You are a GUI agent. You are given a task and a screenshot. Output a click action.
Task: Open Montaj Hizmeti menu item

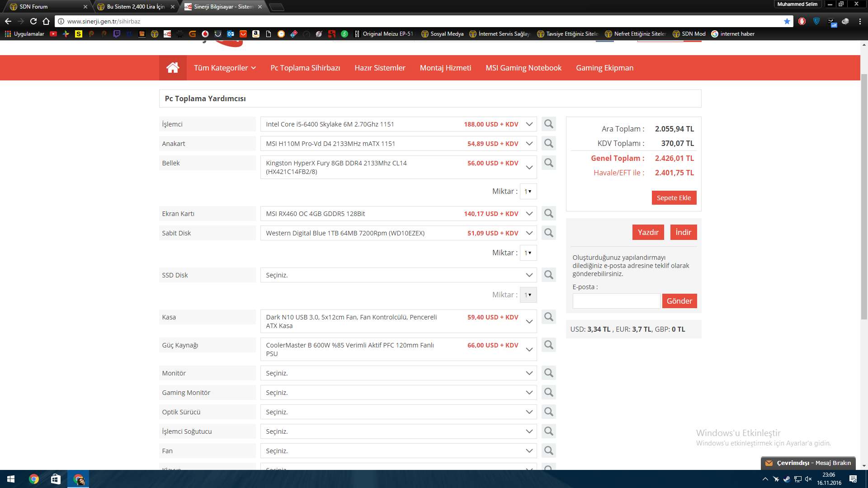tap(445, 68)
